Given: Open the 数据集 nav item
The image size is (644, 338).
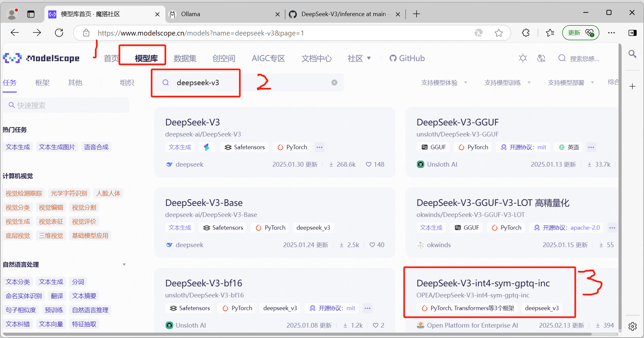Looking at the screenshot, I should (185, 58).
